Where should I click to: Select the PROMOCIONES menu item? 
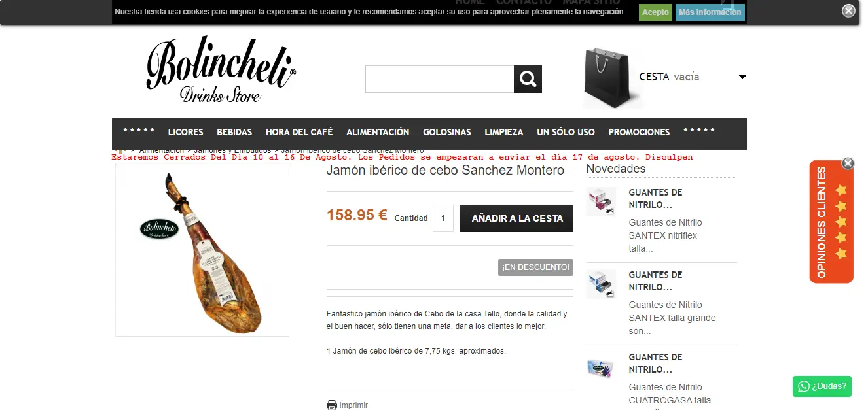click(639, 132)
